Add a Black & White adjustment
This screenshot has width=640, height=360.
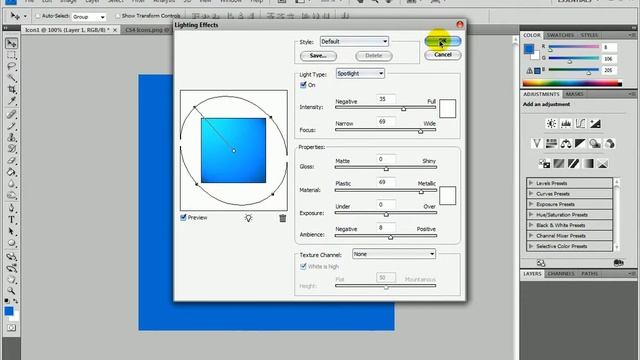(x=580, y=143)
